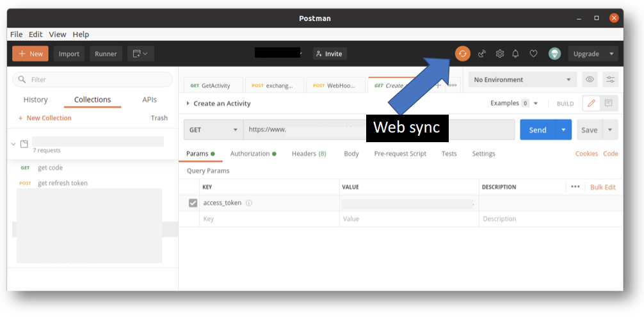This screenshot has width=644, height=317.
Task: Click the empty Value input cell
Action: 409,219
